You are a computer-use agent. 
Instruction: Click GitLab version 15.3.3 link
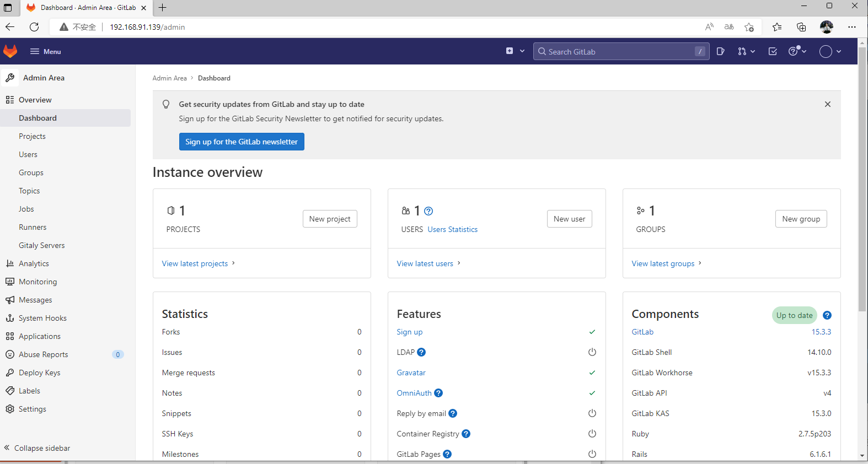(821, 332)
